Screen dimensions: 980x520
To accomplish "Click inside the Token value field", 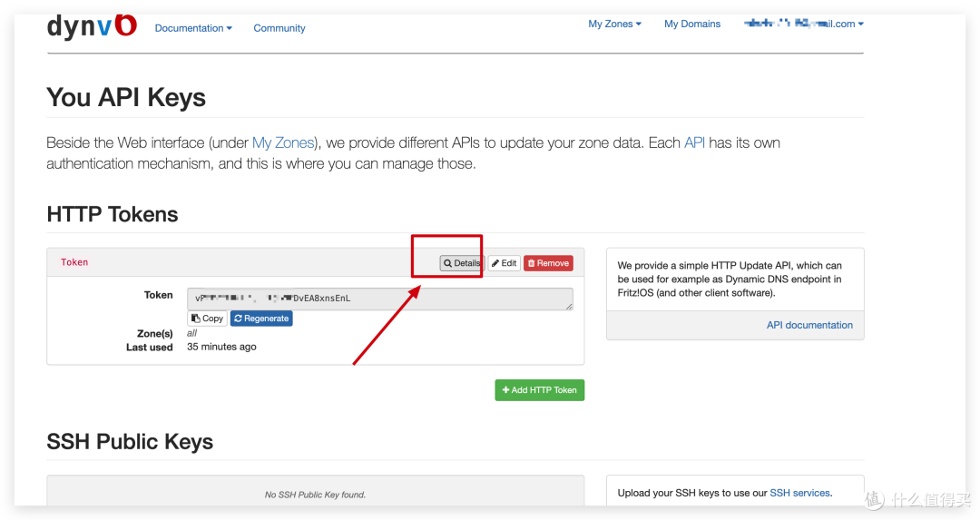I will point(380,299).
